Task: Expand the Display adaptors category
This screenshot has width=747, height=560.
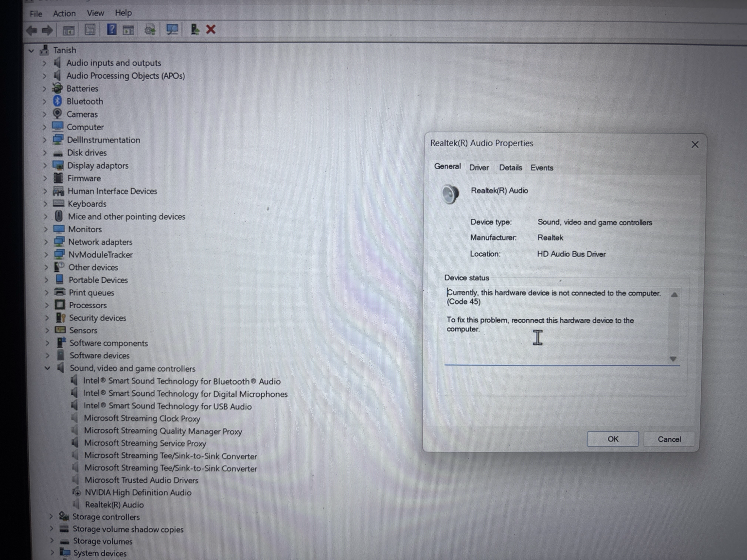Action: click(45, 165)
